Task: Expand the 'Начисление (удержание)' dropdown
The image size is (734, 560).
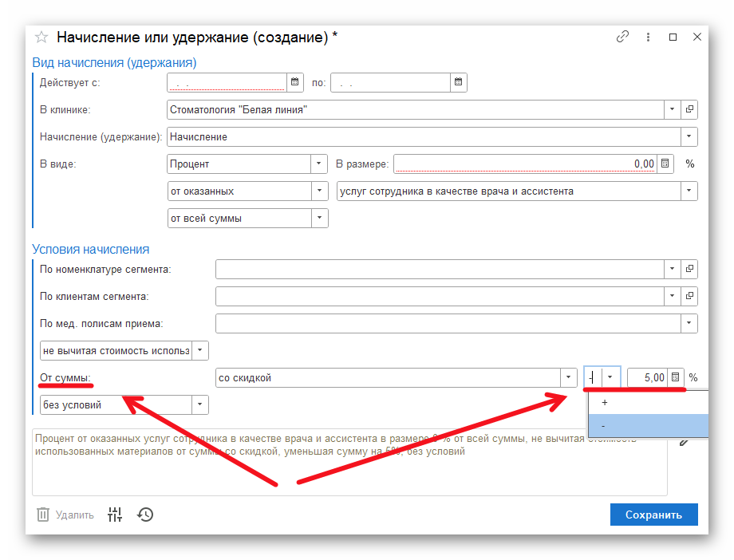Action: pos(689,136)
